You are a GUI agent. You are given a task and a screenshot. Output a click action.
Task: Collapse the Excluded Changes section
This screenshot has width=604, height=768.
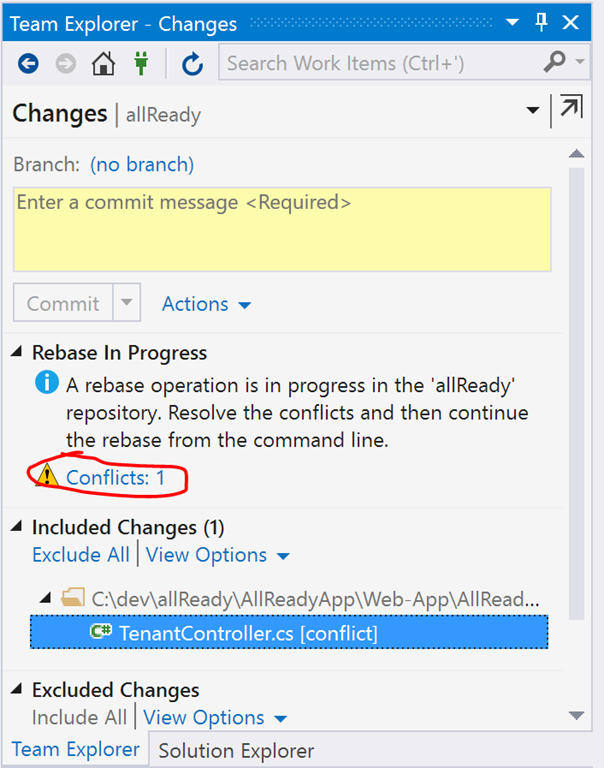tap(17, 689)
